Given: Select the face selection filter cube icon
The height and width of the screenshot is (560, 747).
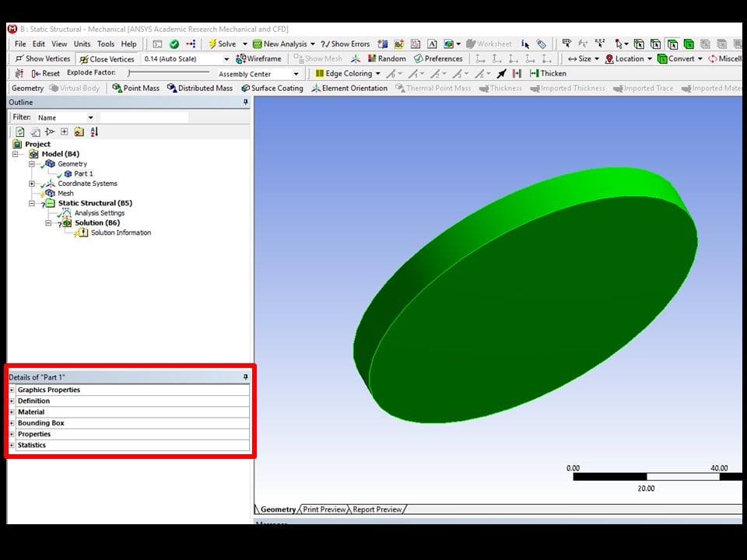Looking at the screenshot, I should (672, 44).
